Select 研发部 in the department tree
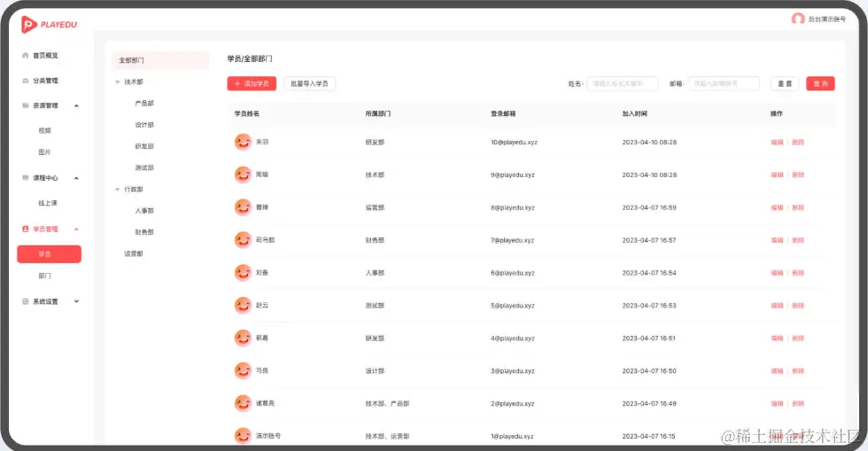868x451 pixels. [x=144, y=146]
